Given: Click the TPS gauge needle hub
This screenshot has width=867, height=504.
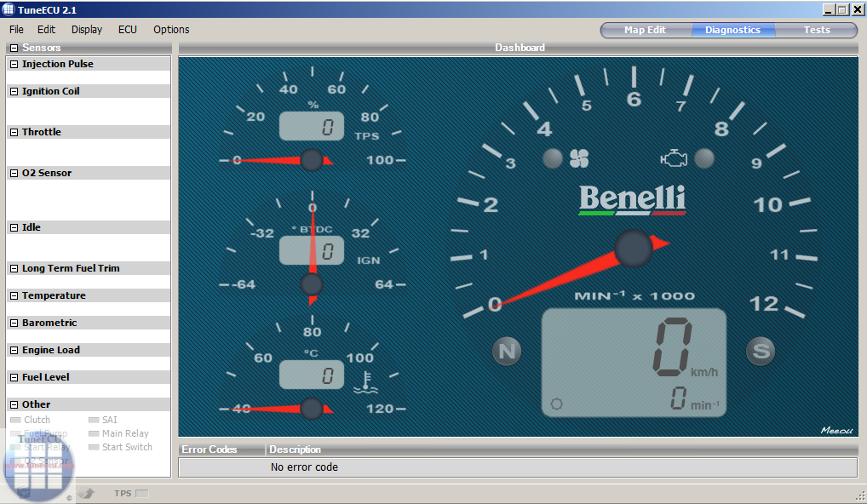Looking at the screenshot, I should [312, 160].
